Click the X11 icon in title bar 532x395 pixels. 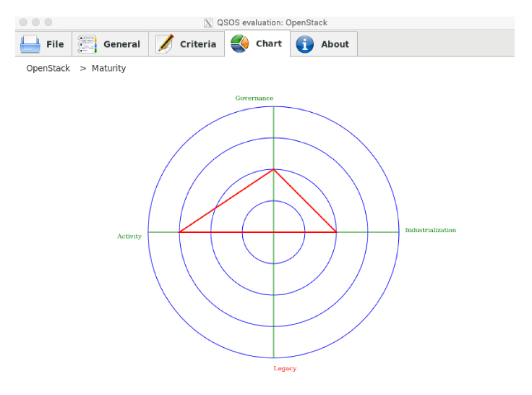click(208, 22)
